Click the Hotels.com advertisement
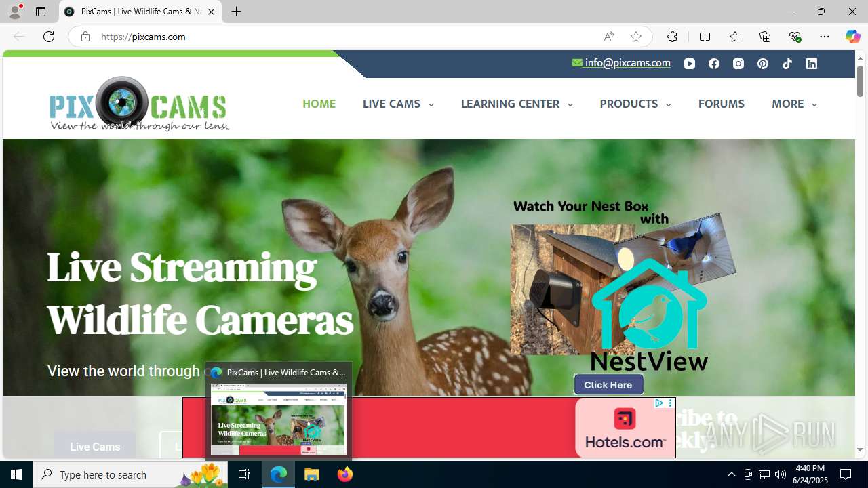The width and height of the screenshot is (868, 488). click(429, 427)
